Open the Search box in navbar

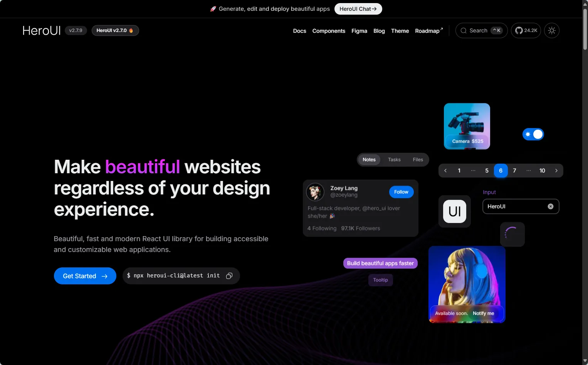(x=482, y=30)
